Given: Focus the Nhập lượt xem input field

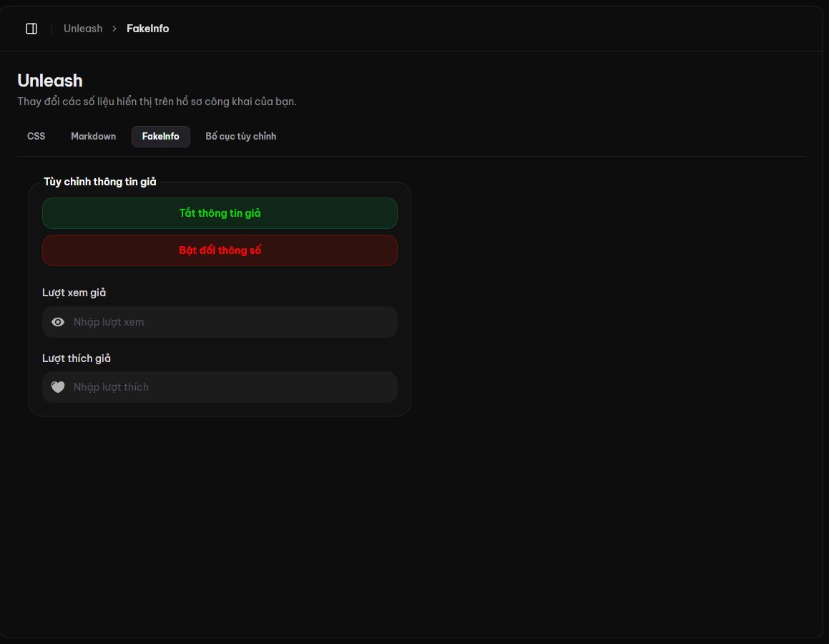Looking at the screenshot, I should coord(220,322).
